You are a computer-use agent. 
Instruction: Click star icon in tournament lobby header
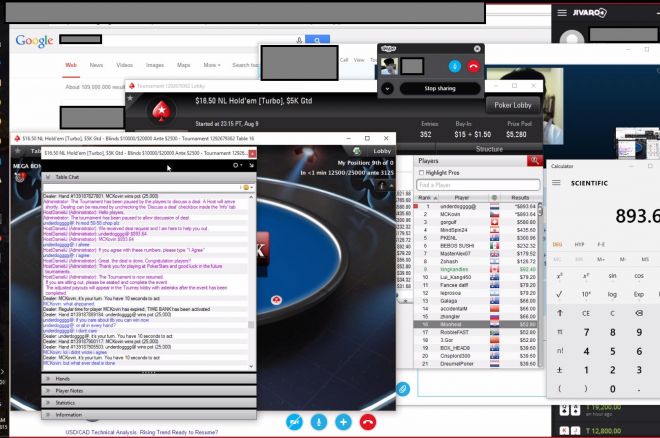130,98
